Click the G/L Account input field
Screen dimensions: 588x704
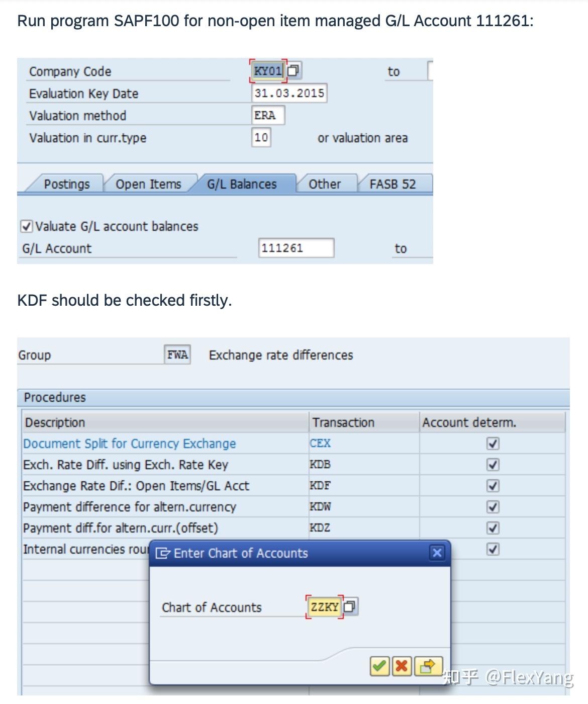296,248
